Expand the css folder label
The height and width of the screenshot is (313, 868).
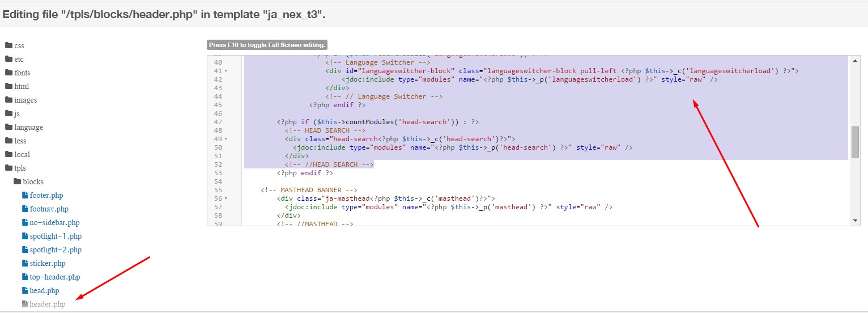click(19, 46)
